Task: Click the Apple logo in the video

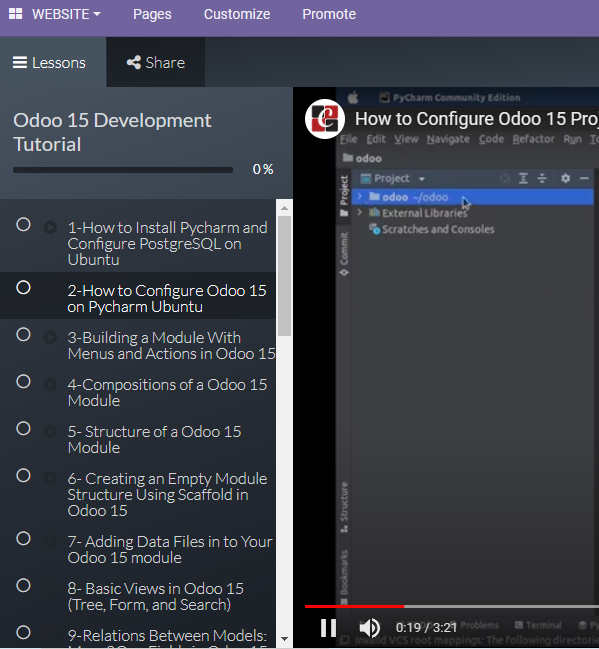Action: click(353, 98)
